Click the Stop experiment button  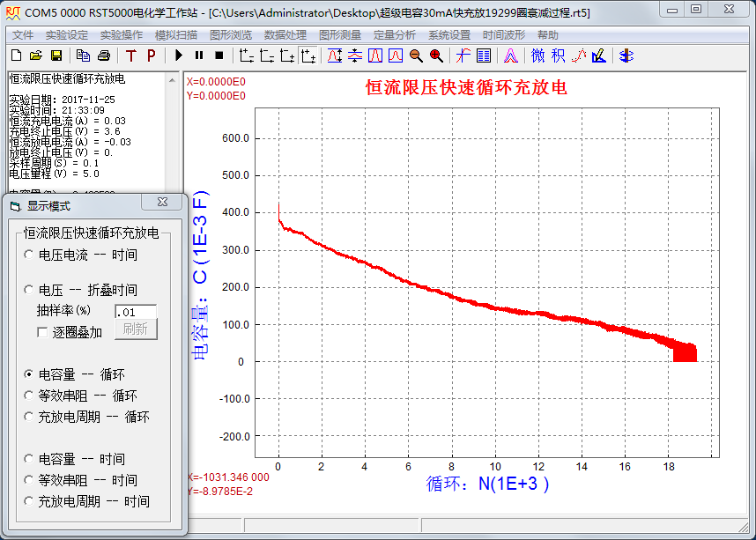point(219,55)
